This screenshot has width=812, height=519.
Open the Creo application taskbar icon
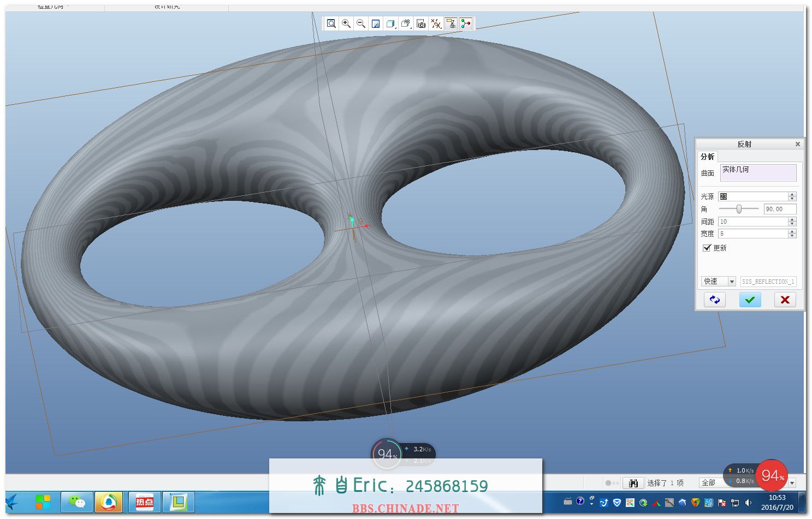coord(179,502)
